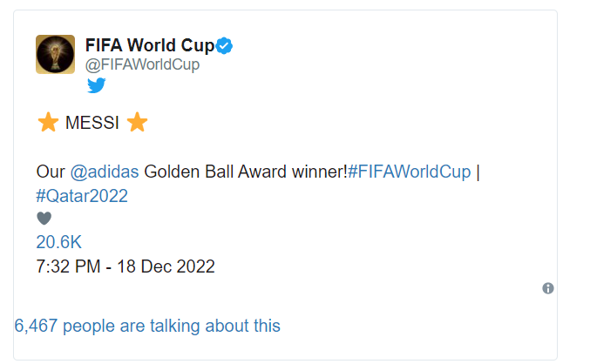Click the vertical bar separator after #FIFAWorldCup
This screenshot has height=364, width=590.
(478, 172)
